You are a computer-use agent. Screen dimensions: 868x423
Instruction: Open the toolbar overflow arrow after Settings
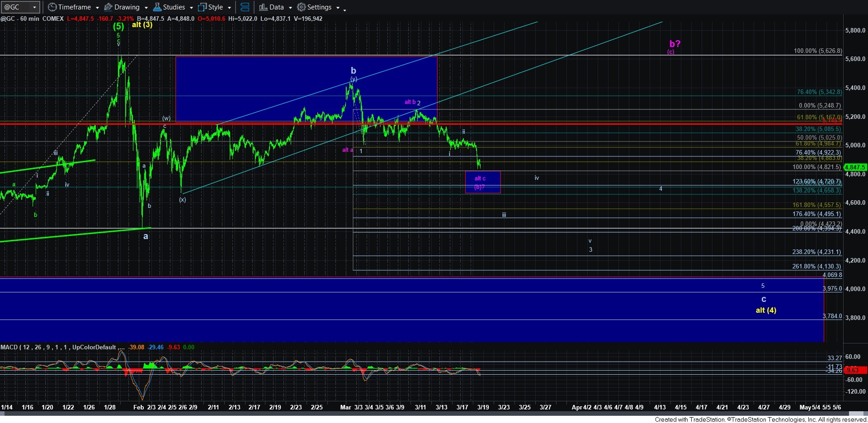click(x=344, y=9)
